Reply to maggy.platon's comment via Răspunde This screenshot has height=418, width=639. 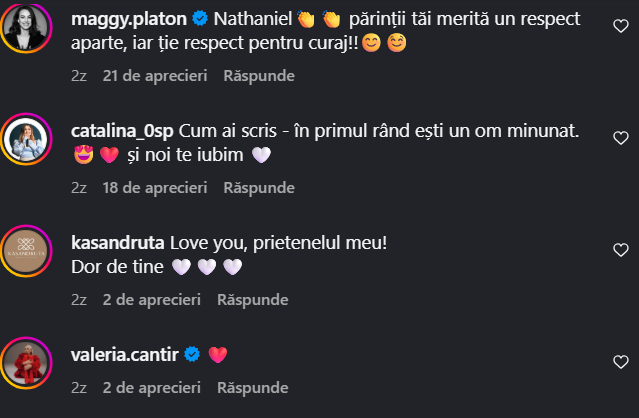click(259, 76)
